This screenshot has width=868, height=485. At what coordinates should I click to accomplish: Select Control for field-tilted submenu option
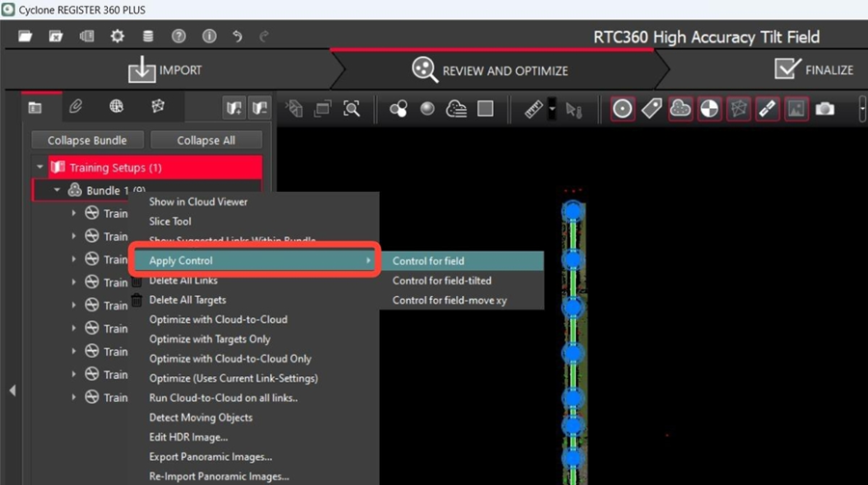click(442, 281)
